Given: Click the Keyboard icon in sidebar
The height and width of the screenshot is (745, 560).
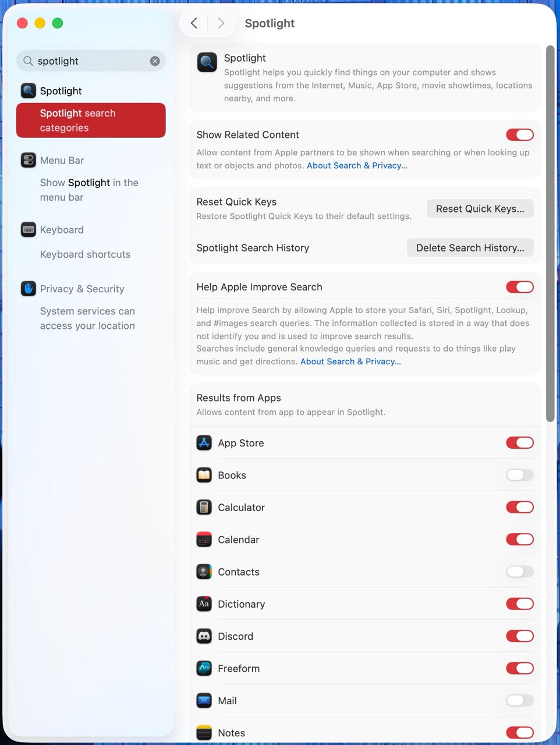Looking at the screenshot, I should tap(29, 229).
